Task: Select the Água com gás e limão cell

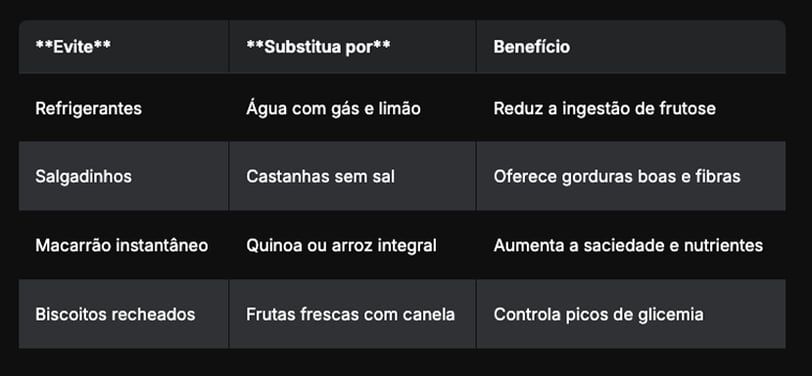Action: [353, 108]
